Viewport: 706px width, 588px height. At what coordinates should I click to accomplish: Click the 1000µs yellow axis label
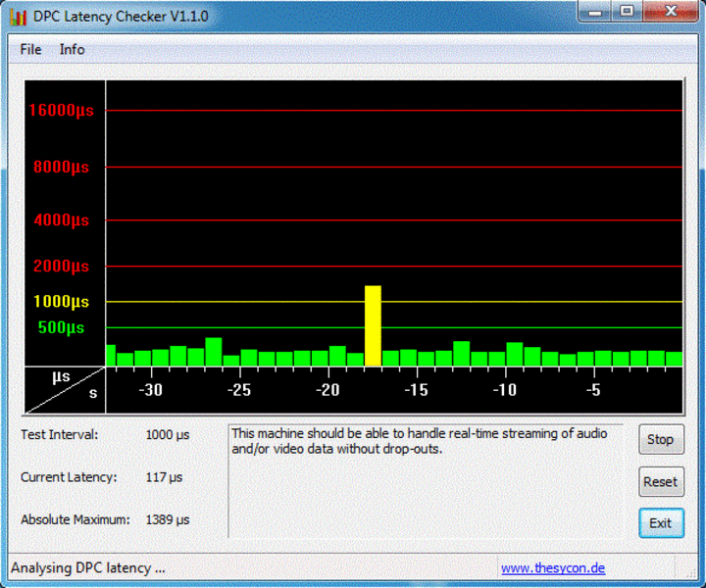tap(61, 302)
